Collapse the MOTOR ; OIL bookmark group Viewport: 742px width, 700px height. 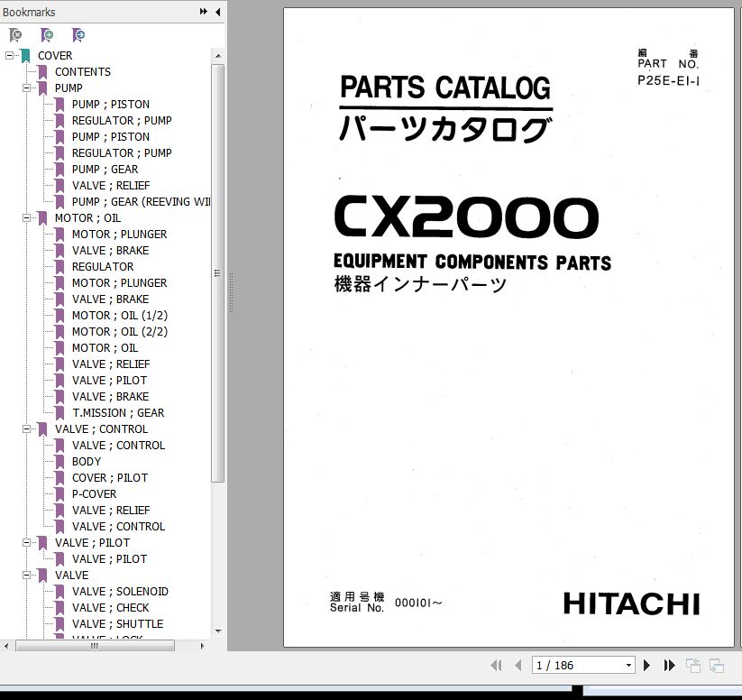(x=26, y=218)
